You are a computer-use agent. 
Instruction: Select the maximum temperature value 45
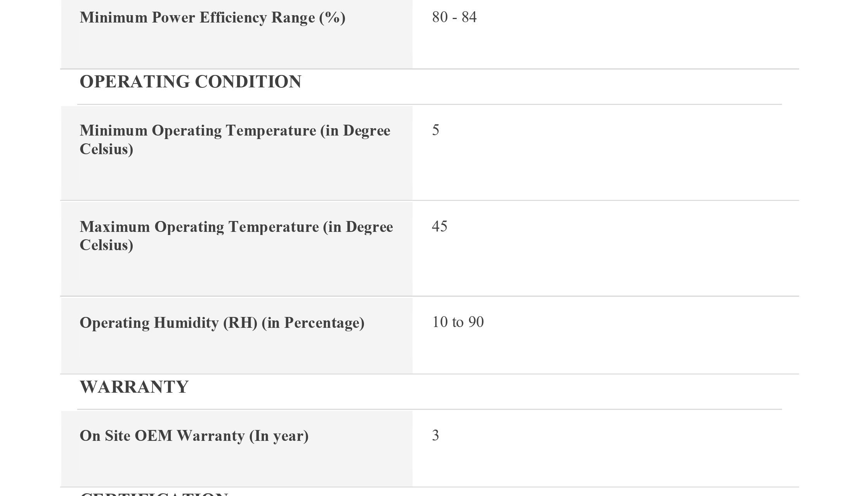coord(439,226)
